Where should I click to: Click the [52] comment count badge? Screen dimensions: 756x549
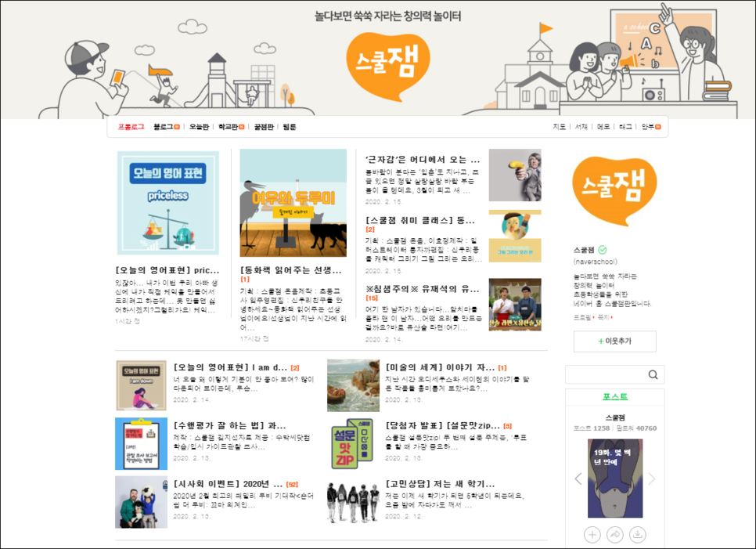coord(292,484)
